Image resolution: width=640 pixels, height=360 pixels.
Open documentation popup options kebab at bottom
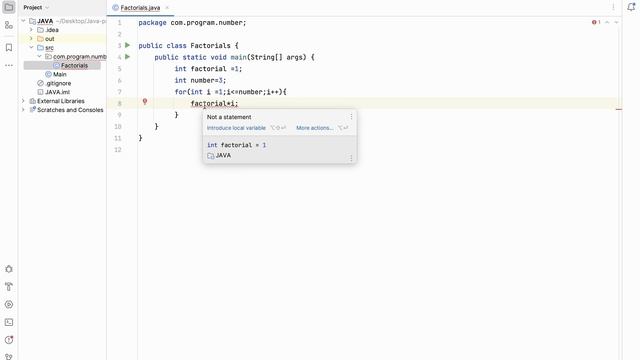tap(351, 158)
